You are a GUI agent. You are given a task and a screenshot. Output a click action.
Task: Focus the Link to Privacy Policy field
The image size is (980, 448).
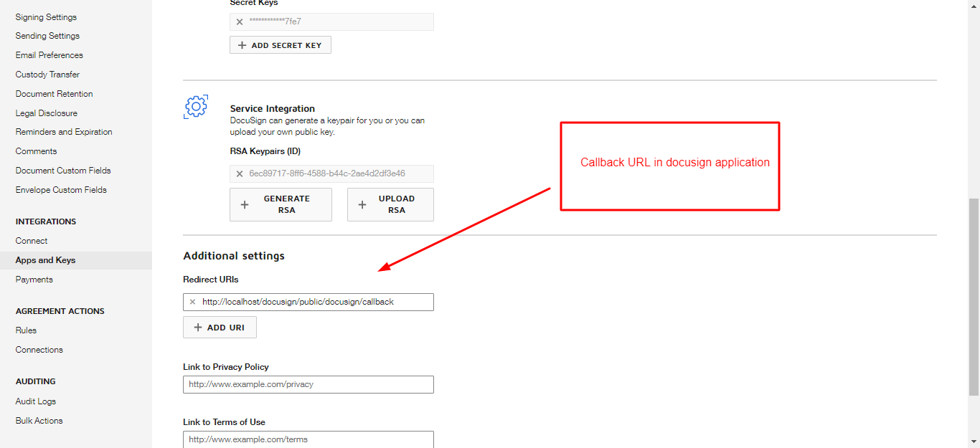(x=308, y=384)
